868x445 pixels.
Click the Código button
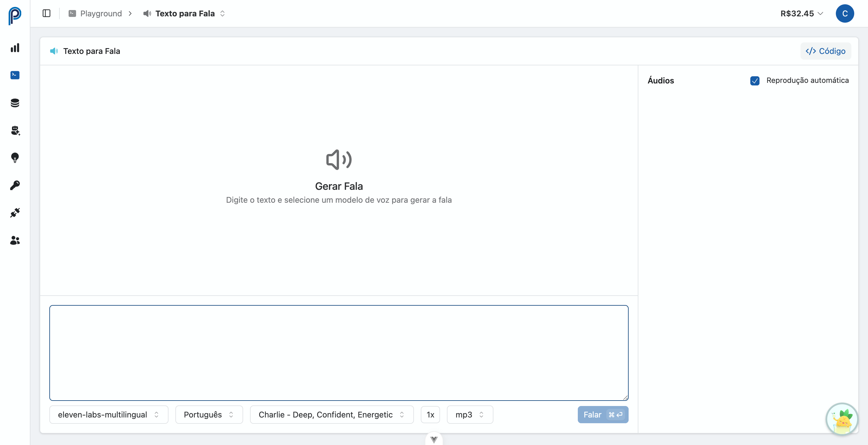click(825, 51)
